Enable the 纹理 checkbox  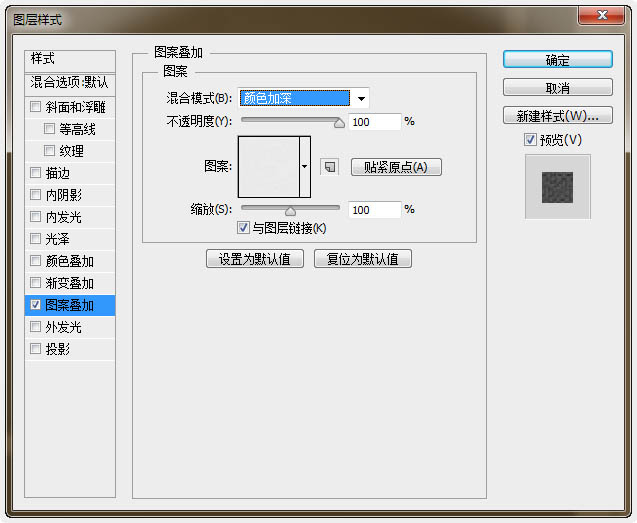49,151
